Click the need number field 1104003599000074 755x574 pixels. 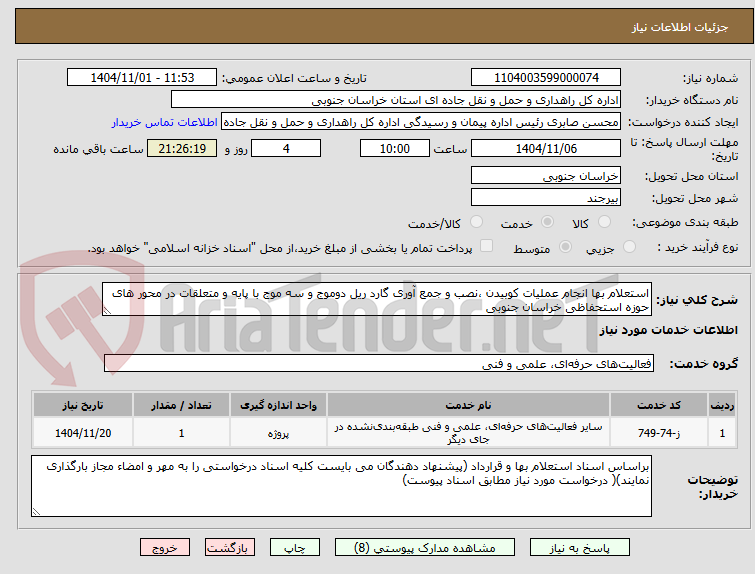[x=546, y=78]
